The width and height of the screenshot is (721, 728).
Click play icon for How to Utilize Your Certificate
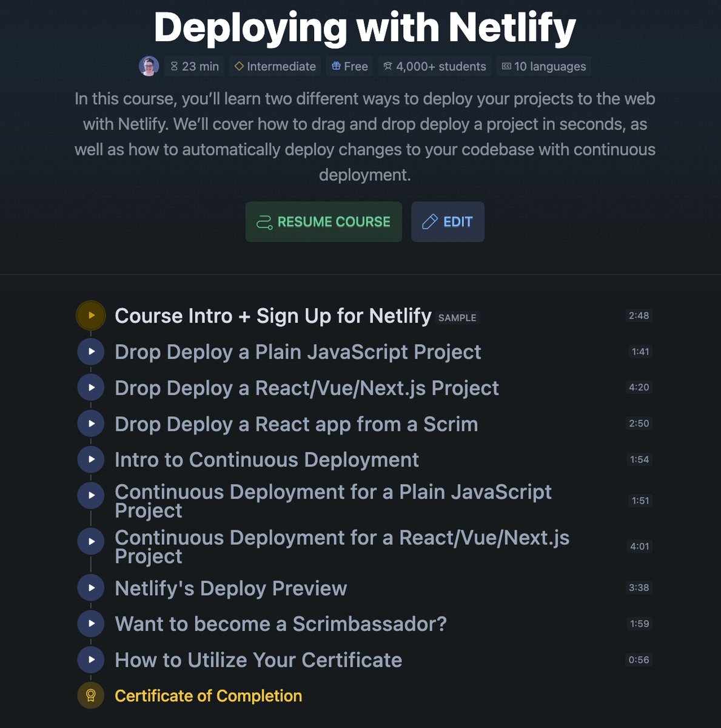click(x=91, y=659)
